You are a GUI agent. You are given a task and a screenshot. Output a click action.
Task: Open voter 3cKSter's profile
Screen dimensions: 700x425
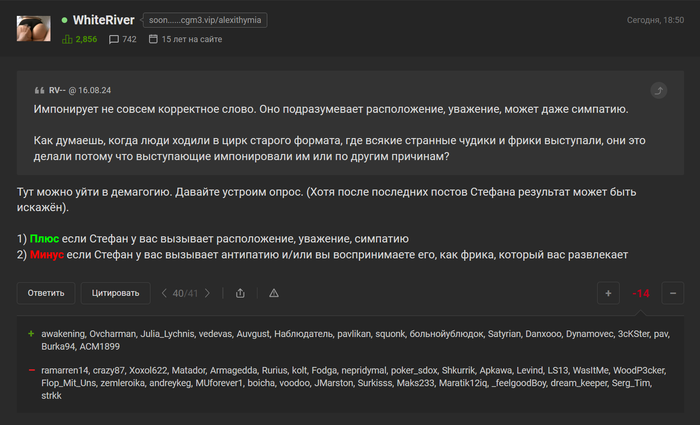[633, 334]
